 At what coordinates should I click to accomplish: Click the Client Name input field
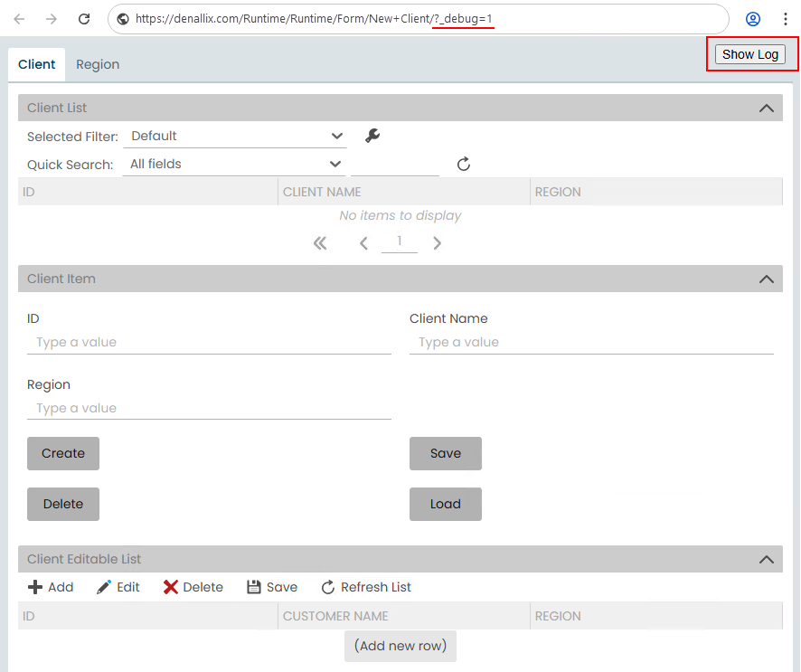(591, 342)
